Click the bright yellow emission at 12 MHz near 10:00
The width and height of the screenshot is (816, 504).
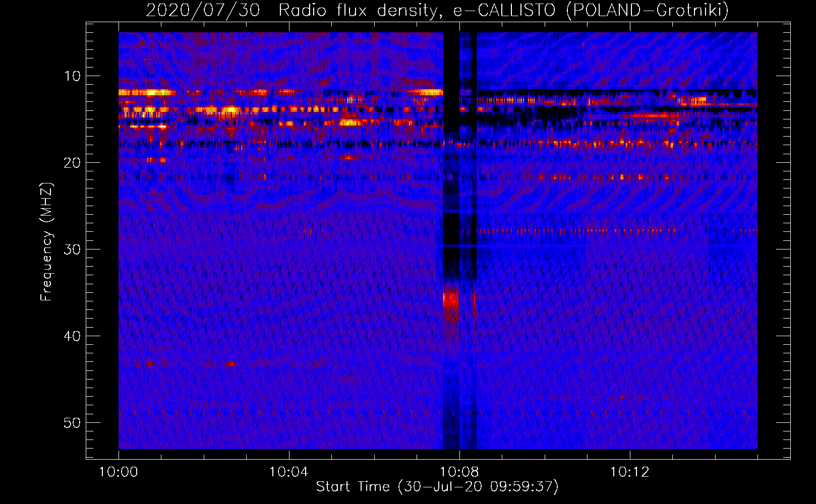coord(147,92)
